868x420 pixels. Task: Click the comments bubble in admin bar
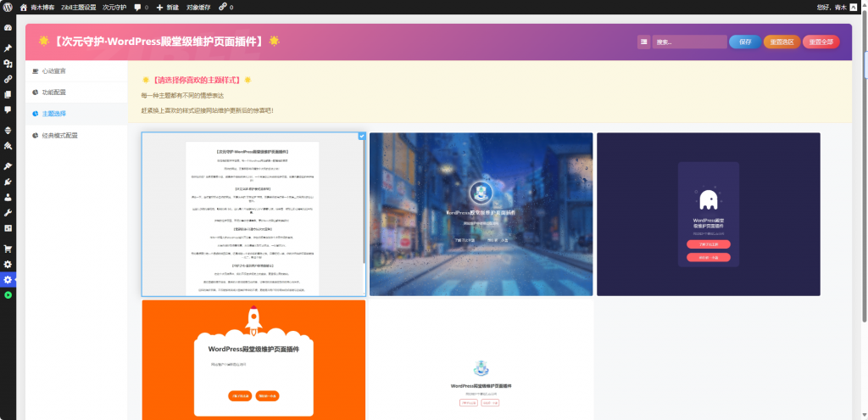(x=140, y=7)
